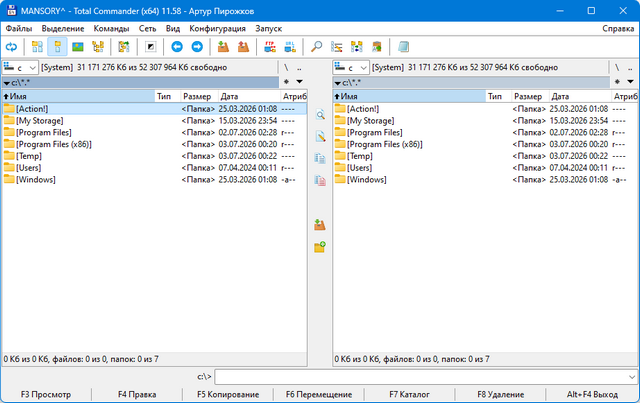The height and width of the screenshot is (403, 640).
Task: Open the Вид menu
Action: [x=173, y=29]
